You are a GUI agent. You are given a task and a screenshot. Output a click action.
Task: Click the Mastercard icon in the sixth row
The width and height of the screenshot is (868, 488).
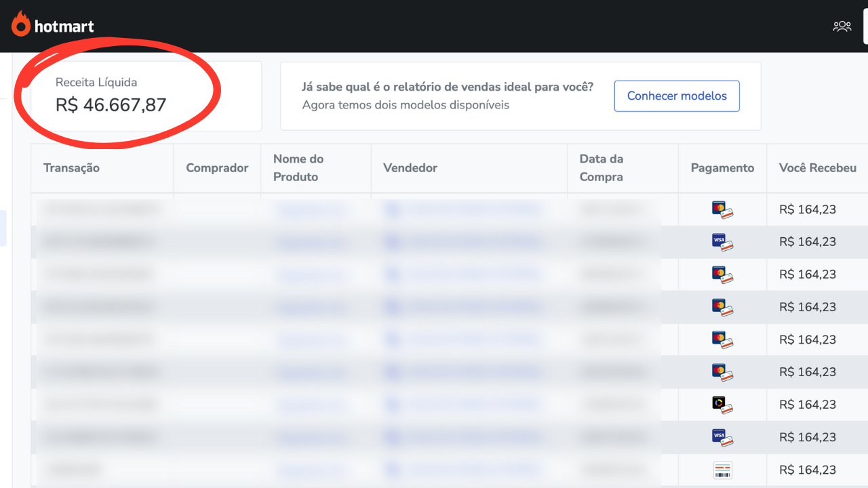coord(722,372)
